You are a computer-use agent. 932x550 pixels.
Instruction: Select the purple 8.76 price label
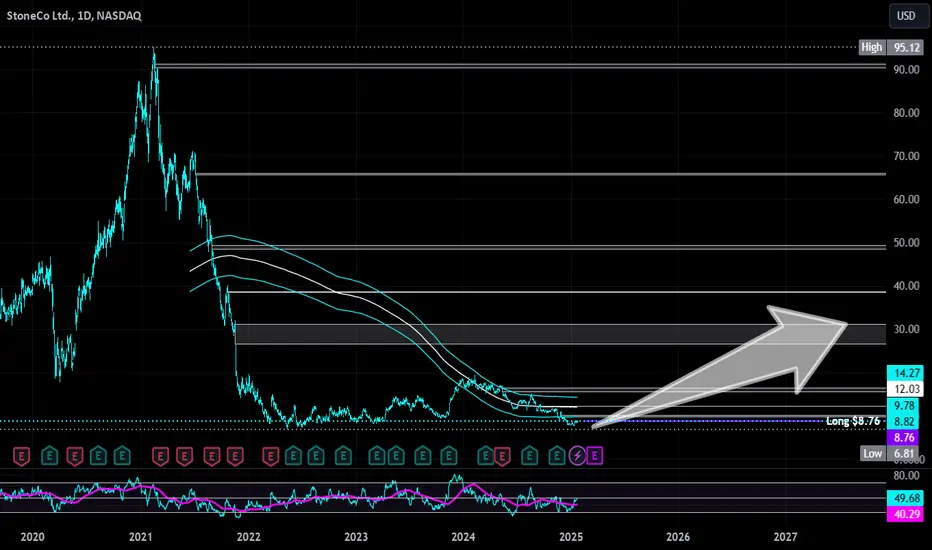(x=905, y=438)
